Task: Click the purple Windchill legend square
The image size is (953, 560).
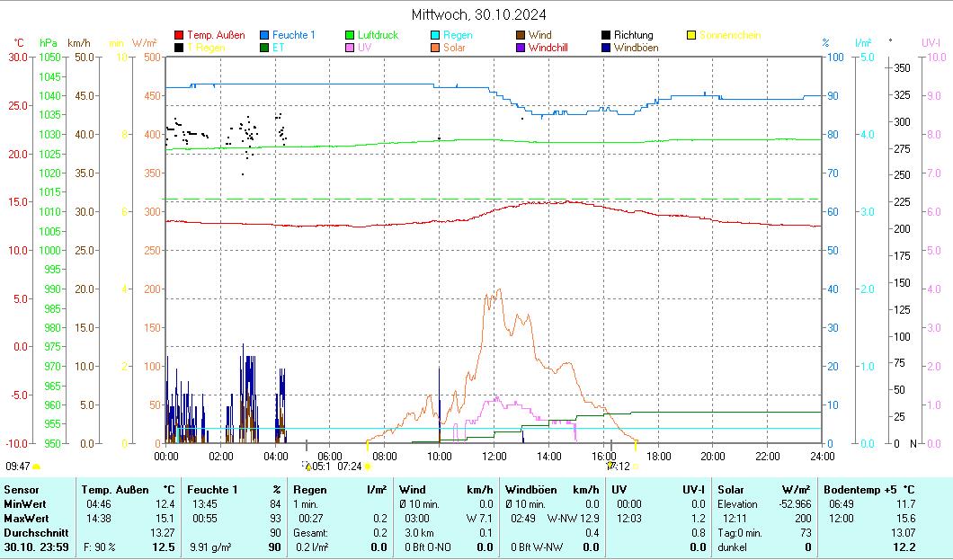Action: (x=521, y=48)
